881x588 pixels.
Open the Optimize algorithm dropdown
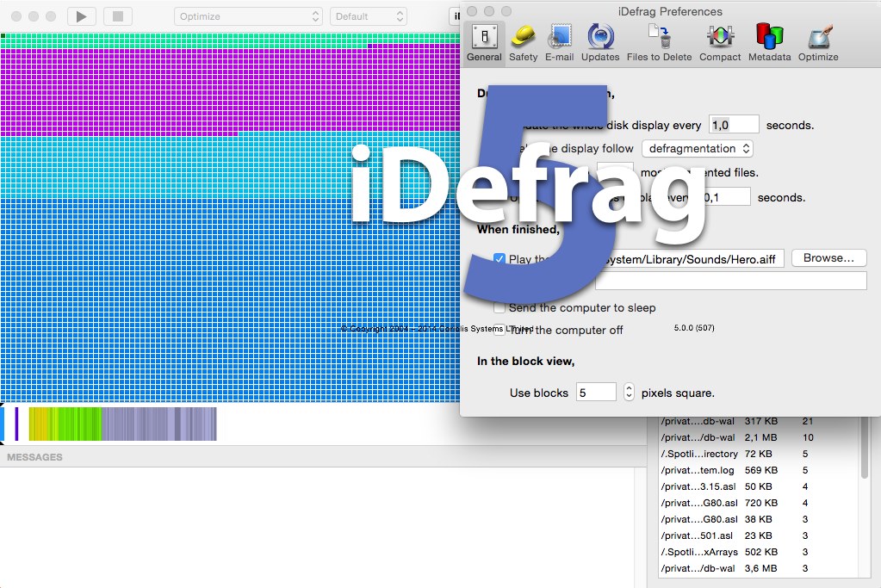pos(248,16)
